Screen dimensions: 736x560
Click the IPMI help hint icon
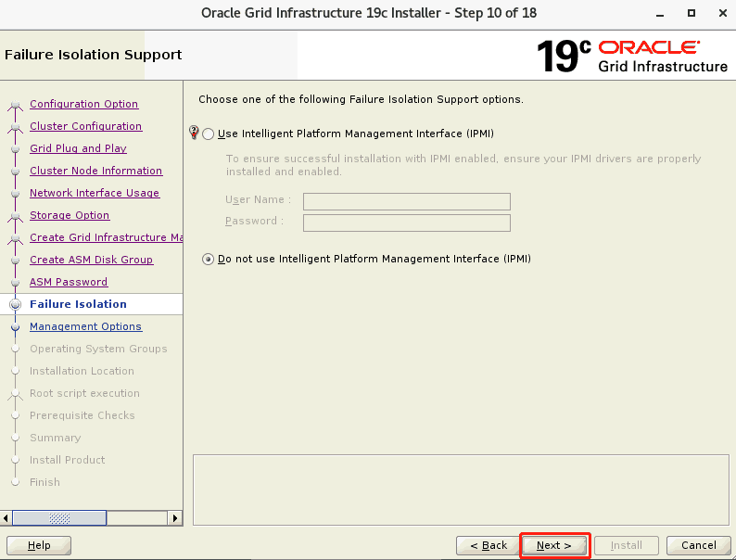click(x=194, y=133)
